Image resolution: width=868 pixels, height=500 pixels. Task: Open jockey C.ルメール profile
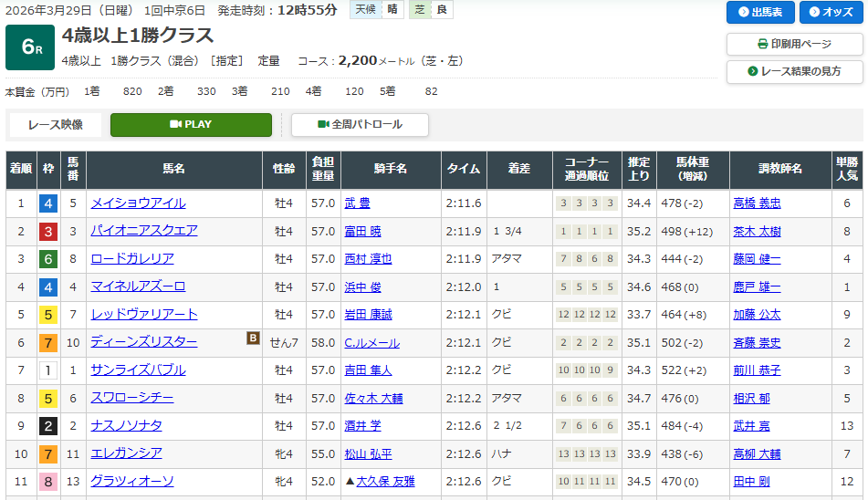pos(371,342)
